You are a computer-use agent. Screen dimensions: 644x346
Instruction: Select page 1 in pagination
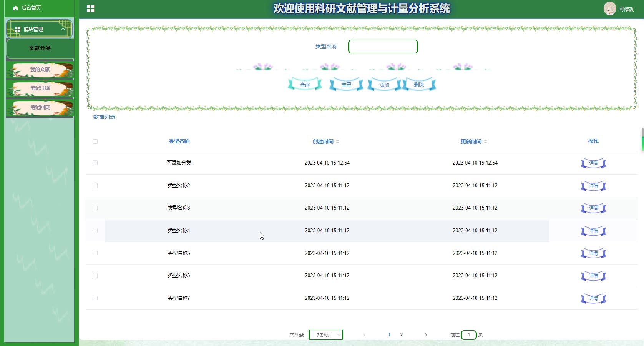pyautogui.click(x=389, y=335)
